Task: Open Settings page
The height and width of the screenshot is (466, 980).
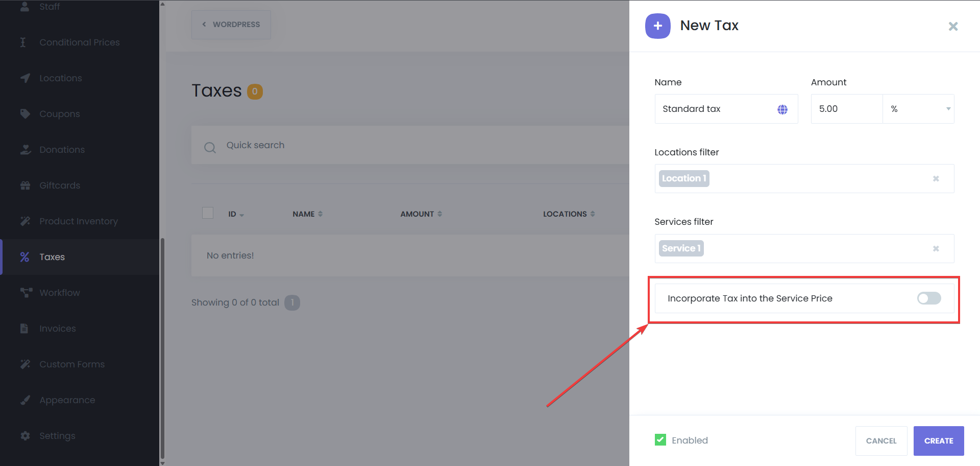Action: pyautogui.click(x=80, y=436)
